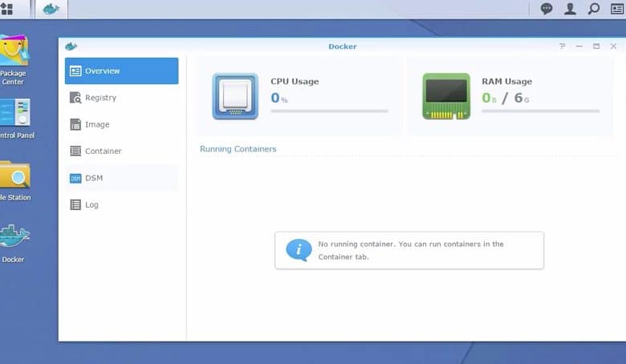Click the 6G total RAM value
626x364 pixels.
click(522, 98)
